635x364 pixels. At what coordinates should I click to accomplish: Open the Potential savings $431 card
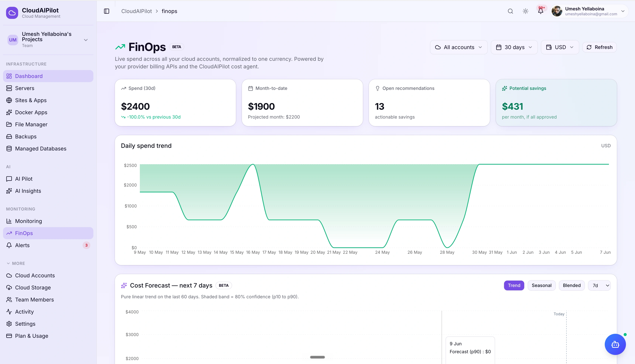(556, 103)
